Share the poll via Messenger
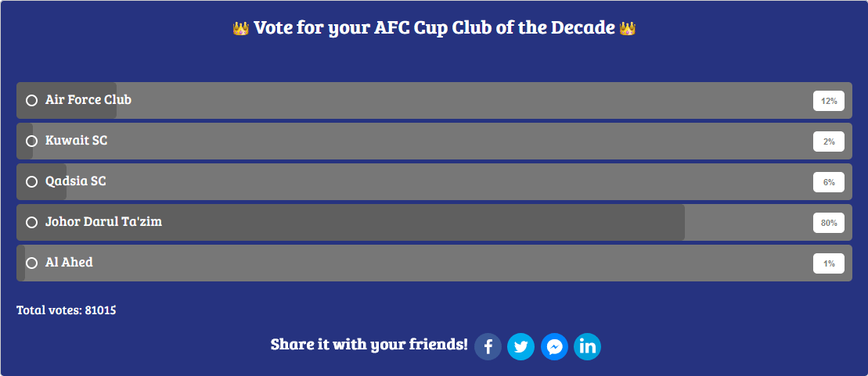Viewport: 868px width, 376px height. click(x=554, y=346)
